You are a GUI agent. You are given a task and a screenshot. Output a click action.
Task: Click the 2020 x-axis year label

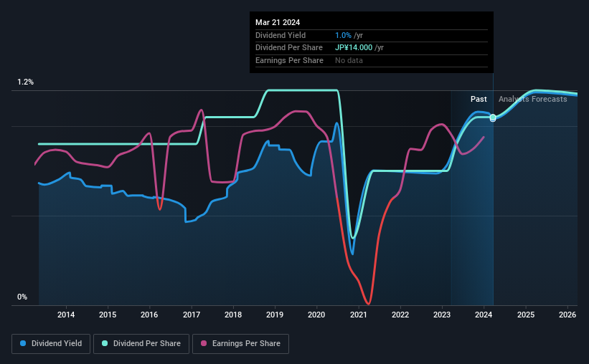point(316,315)
